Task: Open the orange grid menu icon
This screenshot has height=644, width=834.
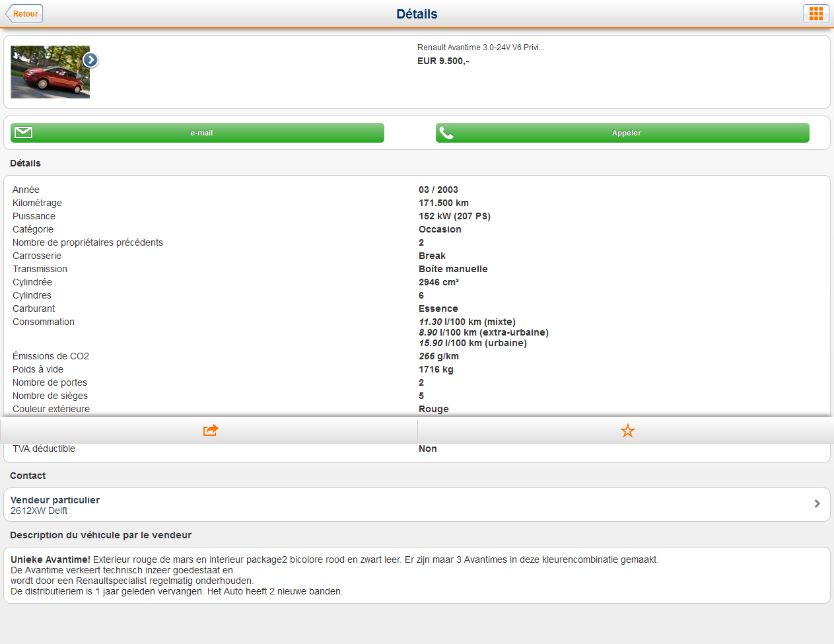Action: pos(816,14)
